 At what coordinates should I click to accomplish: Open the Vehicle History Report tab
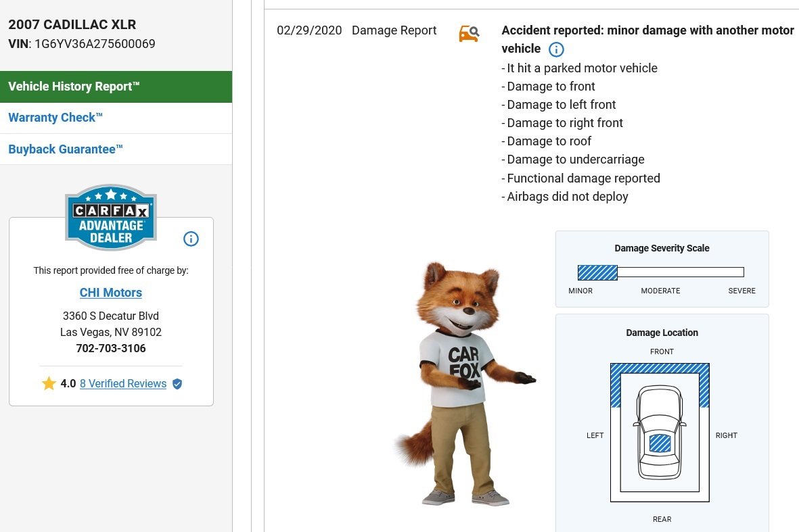point(116,87)
